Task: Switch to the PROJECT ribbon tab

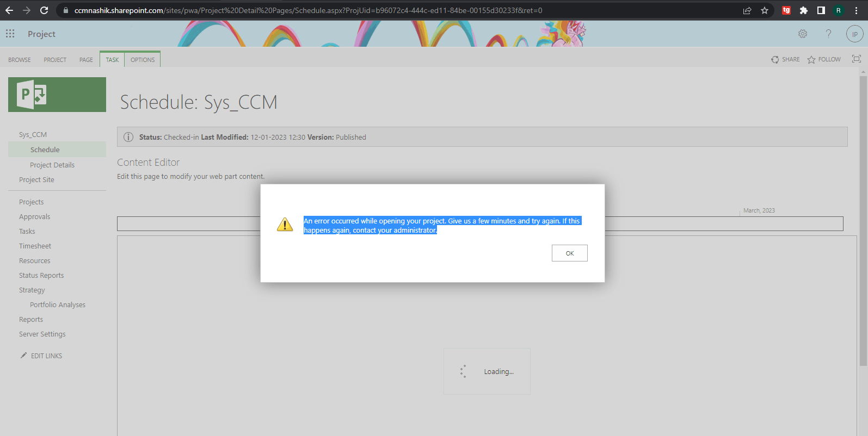Action: tap(55, 60)
